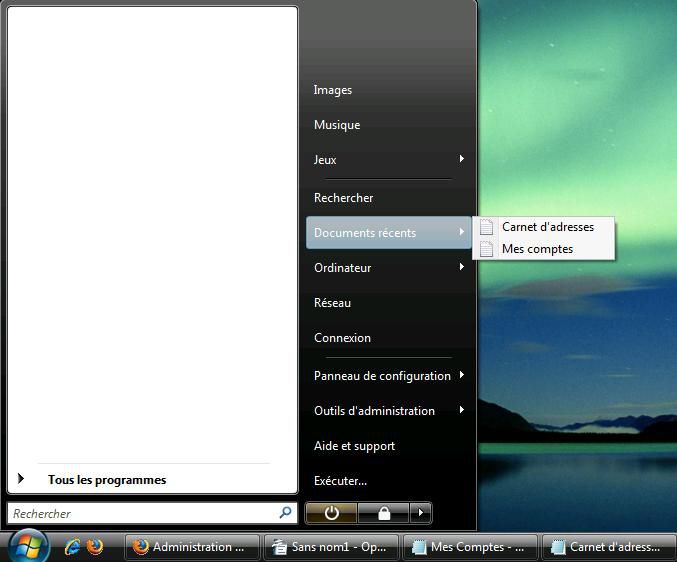
Task: Click the lock computer button
Action: (x=384, y=513)
